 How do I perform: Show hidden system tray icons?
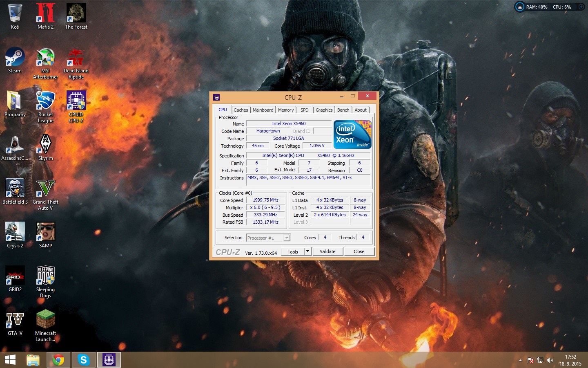[520, 360]
